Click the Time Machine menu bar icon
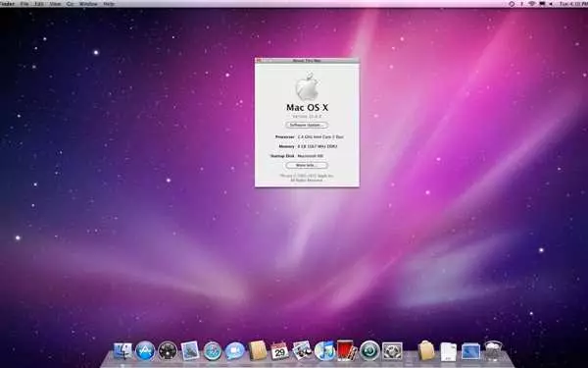This screenshot has width=588, height=368. point(512,4)
